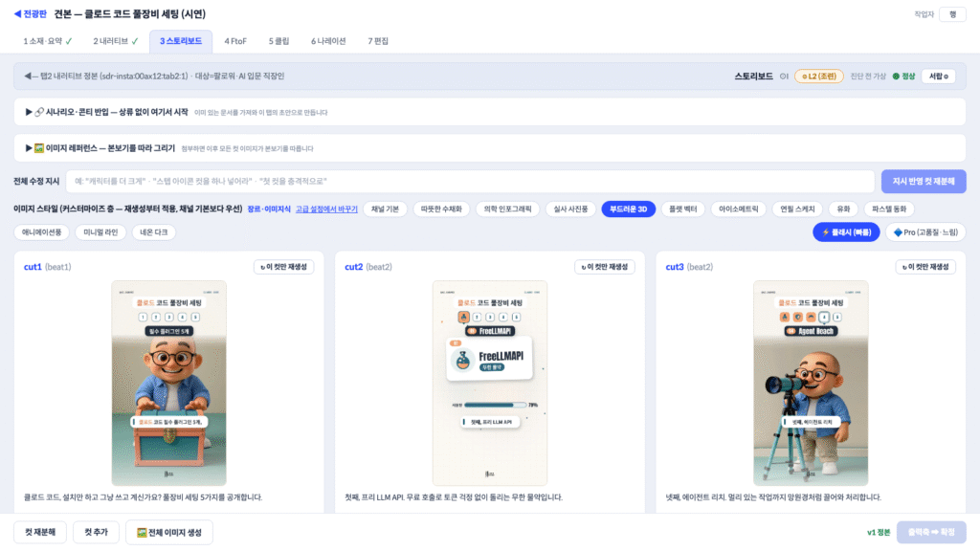Open the 7 편집 tab
The image size is (980, 551).
[377, 41]
